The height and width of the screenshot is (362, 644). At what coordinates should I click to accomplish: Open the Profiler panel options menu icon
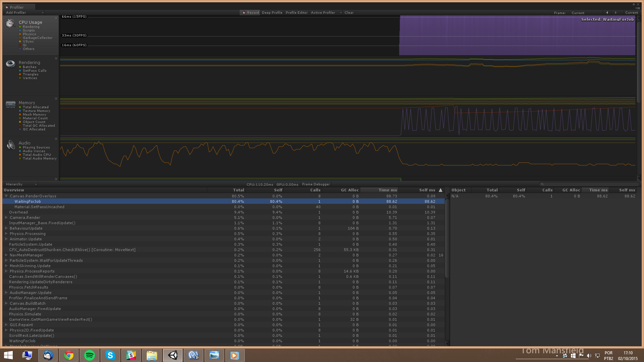pos(637,8)
